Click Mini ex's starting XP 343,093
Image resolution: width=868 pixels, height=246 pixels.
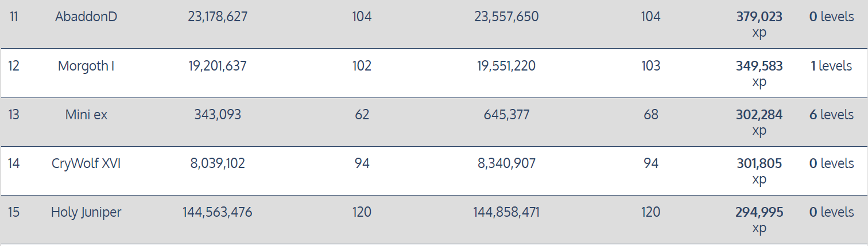point(218,115)
